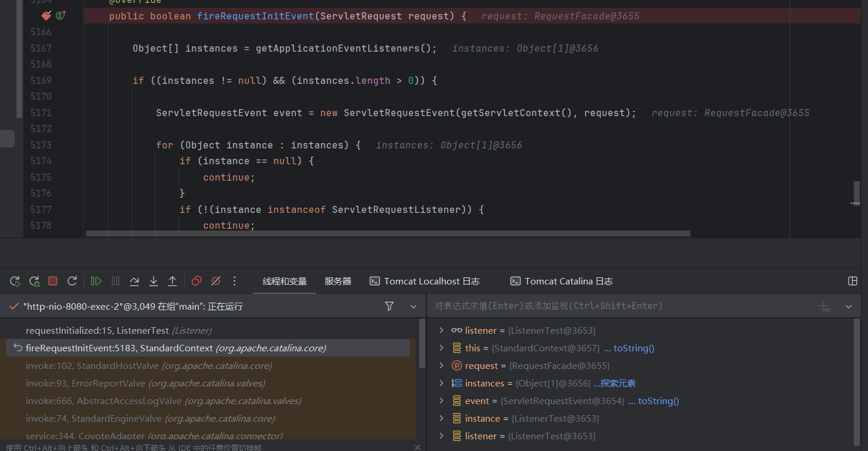This screenshot has height=451, width=868.
Task: Click the Step Out up-arrow icon
Action: 172,282
